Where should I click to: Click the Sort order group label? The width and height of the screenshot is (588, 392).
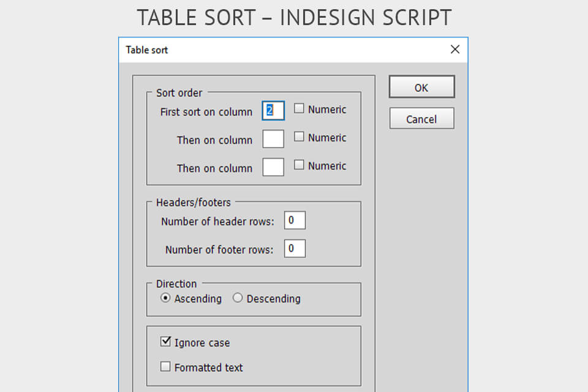tap(179, 92)
